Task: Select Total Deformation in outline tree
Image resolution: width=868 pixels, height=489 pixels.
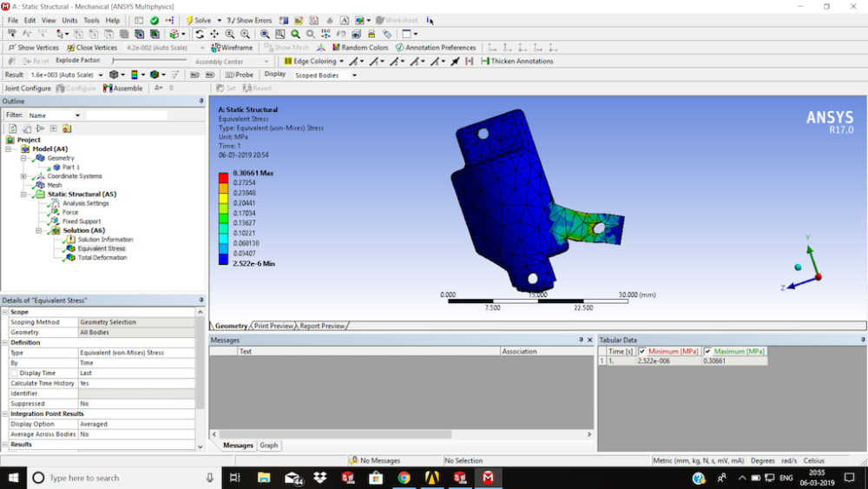Action: [x=102, y=257]
